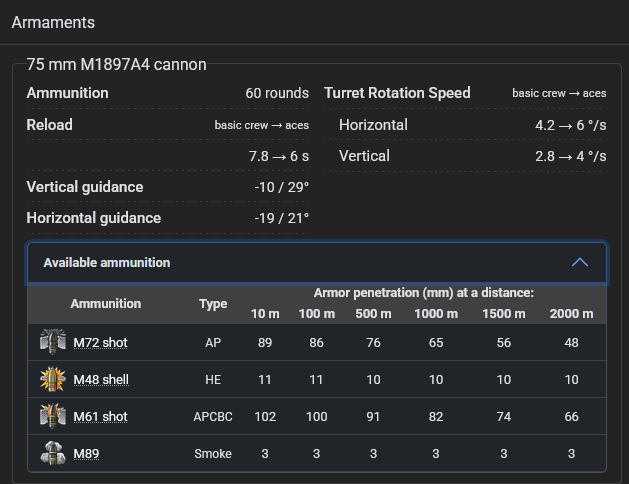Click the M72 shot ammunition icon
Image resolution: width=629 pixels, height=484 pixels.
[x=52, y=342]
